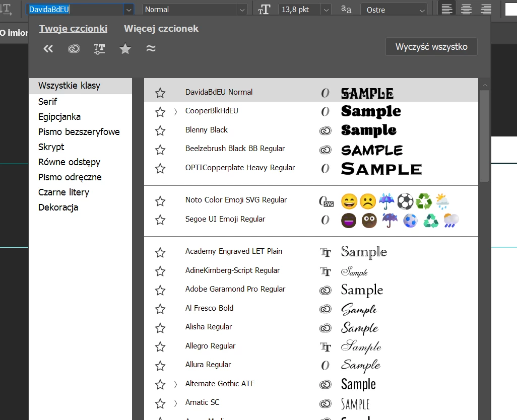Center align text
The height and width of the screenshot is (420, 517).
click(x=466, y=9)
